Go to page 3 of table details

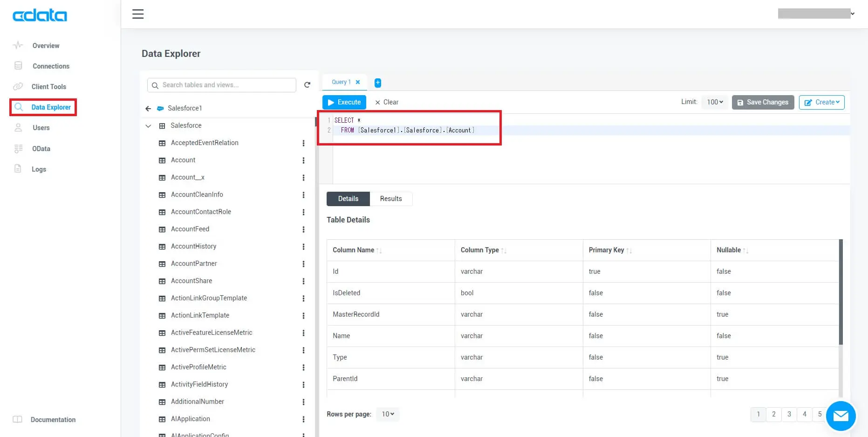(789, 414)
